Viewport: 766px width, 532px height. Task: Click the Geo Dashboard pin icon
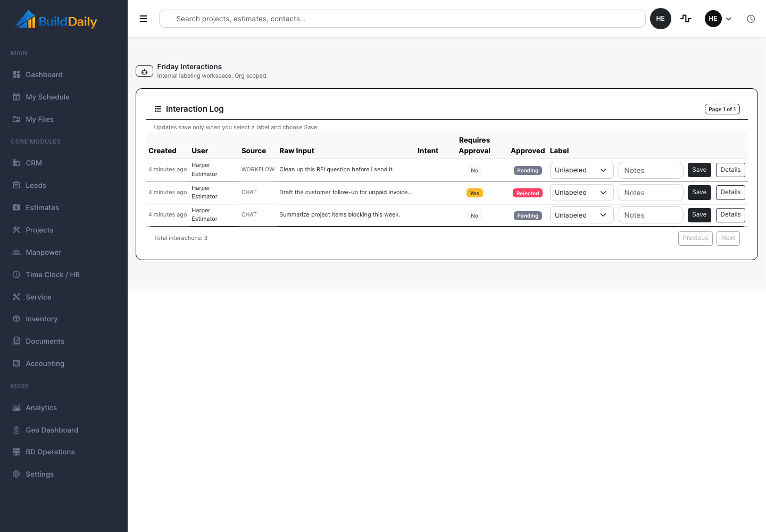[16, 430]
